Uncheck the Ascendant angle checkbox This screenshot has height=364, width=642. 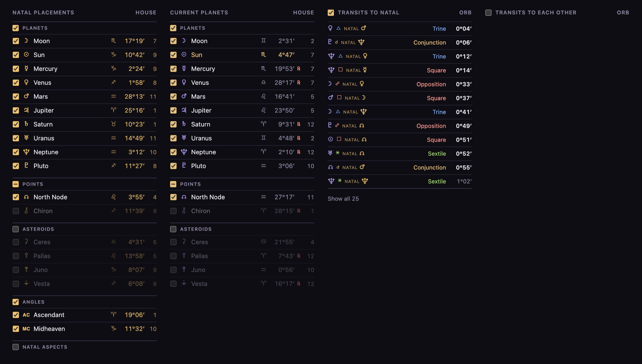click(16, 315)
